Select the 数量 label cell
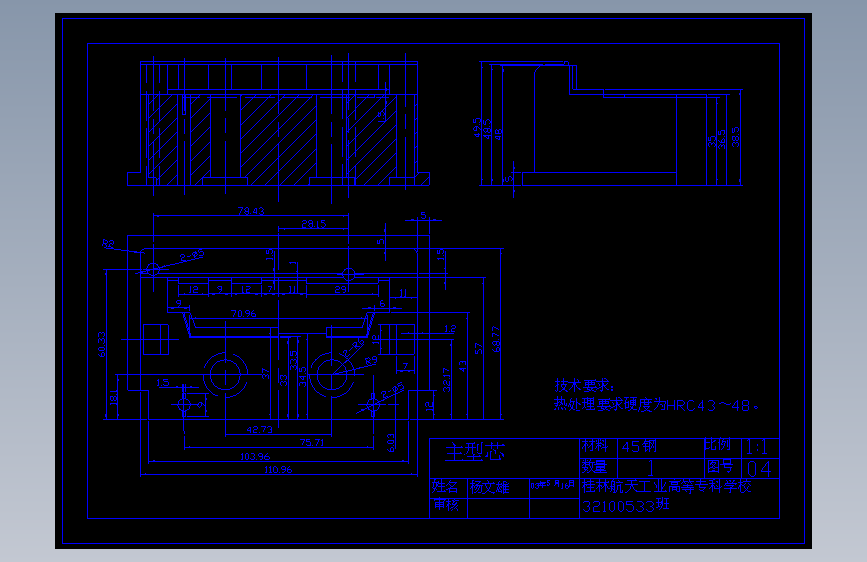The image size is (867, 562). pos(594,467)
